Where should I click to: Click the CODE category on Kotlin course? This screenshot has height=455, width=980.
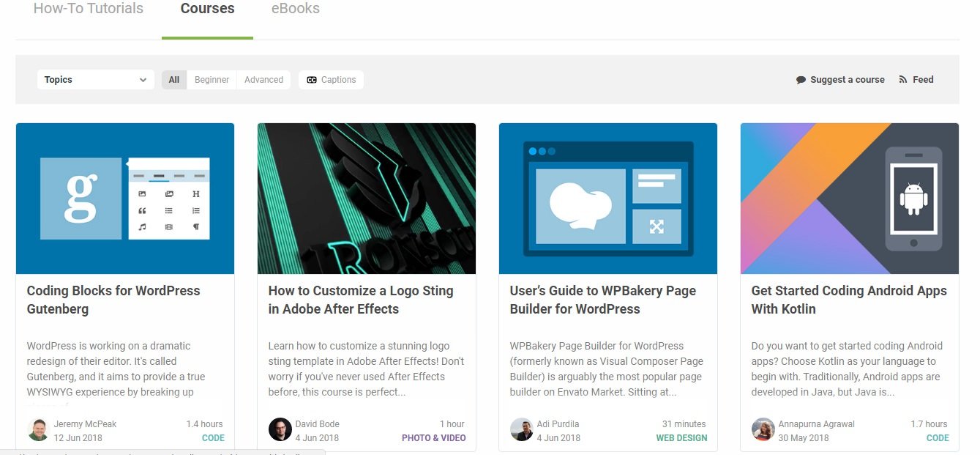[938, 438]
